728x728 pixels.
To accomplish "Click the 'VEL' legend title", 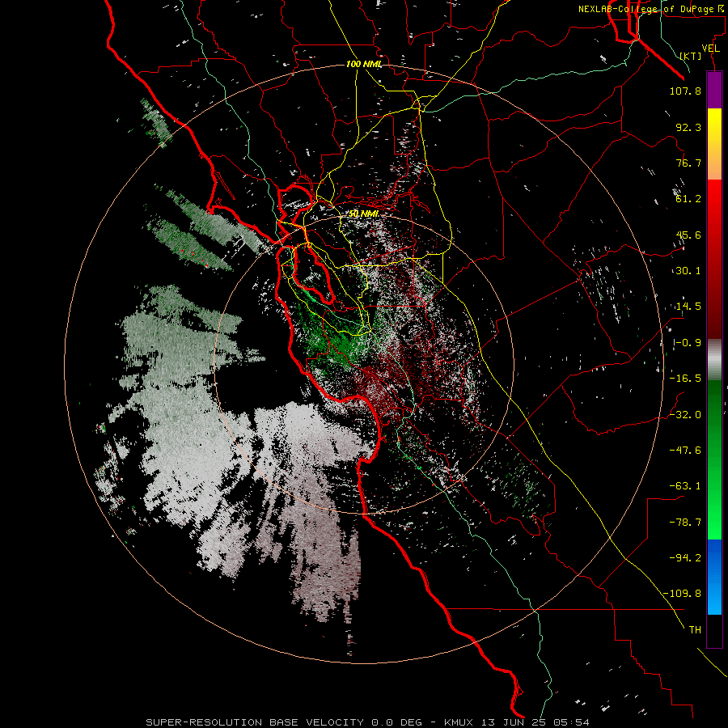I will (x=711, y=49).
